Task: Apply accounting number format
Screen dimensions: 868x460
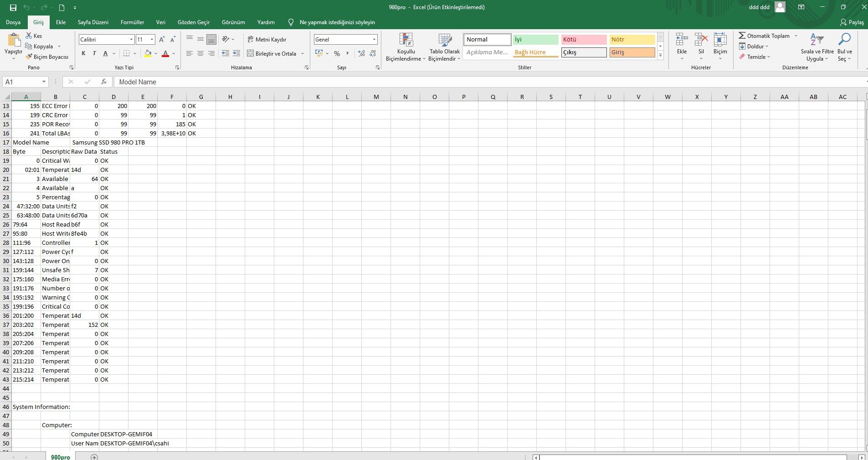Action: tap(319, 53)
